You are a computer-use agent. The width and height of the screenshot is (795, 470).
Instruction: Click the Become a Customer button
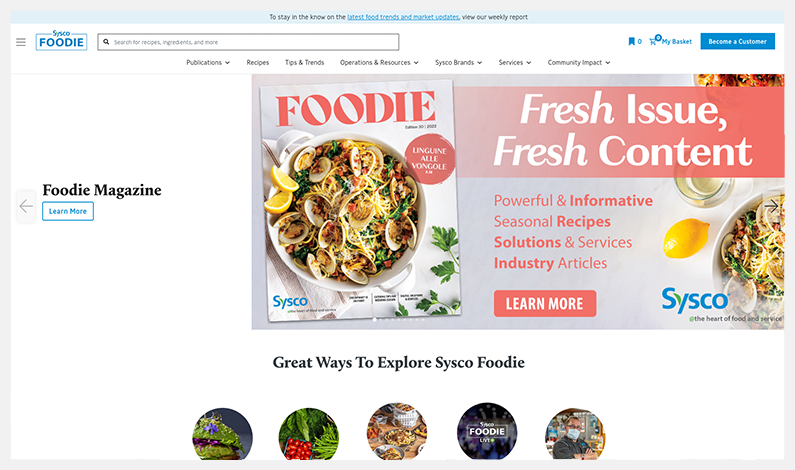tap(738, 42)
